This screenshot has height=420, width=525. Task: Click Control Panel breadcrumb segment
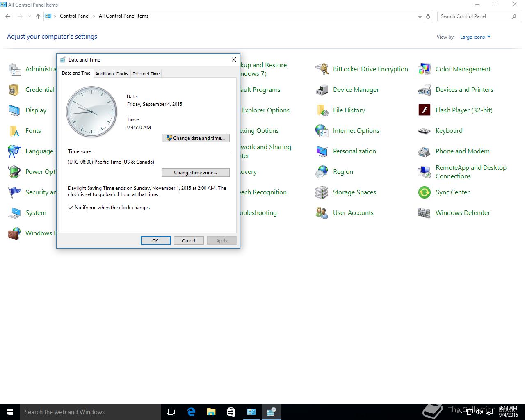pos(75,16)
